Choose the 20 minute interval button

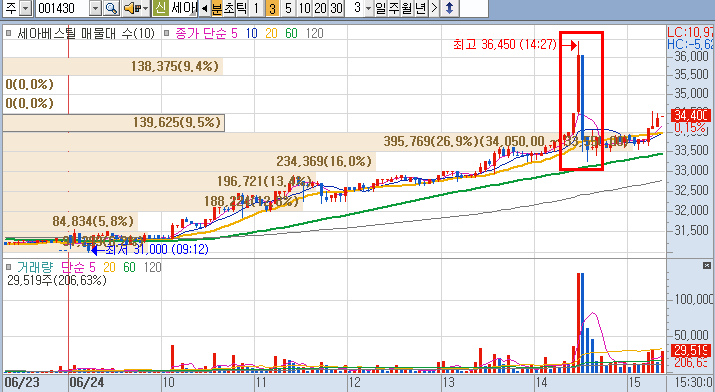(x=321, y=8)
